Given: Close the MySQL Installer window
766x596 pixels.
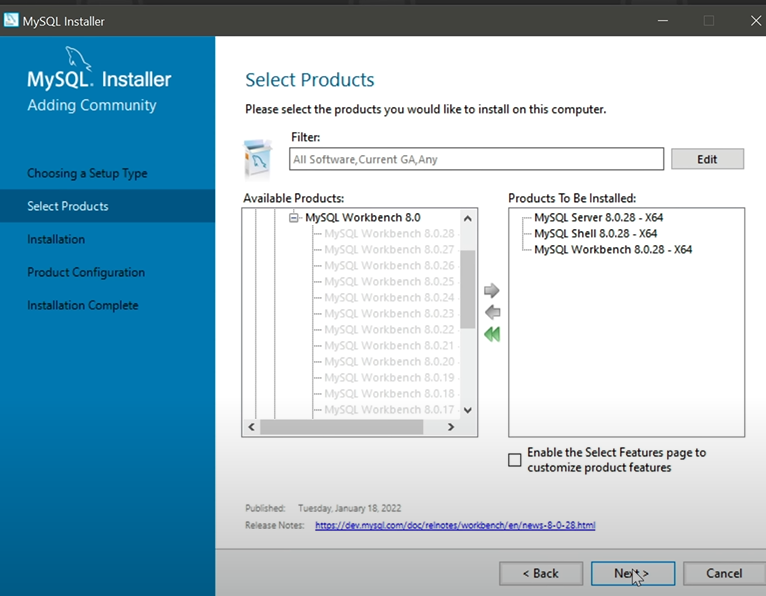Looking at the screenshot, I should click(756, 21).
